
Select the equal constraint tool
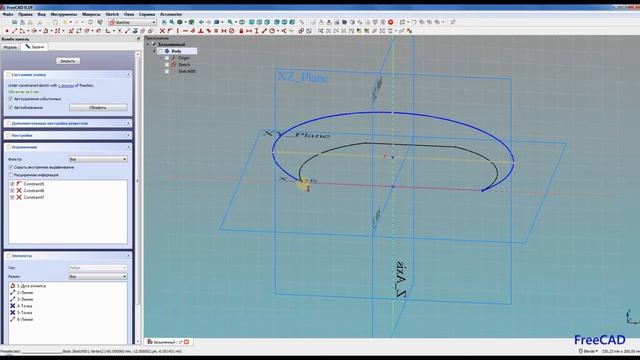click(x=216, y=31)
